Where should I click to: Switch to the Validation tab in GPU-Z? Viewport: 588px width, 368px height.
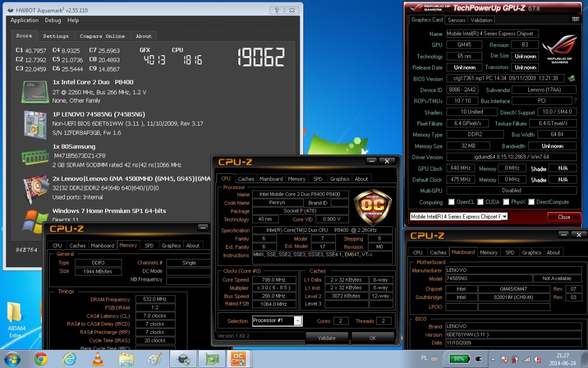(481, 20)
